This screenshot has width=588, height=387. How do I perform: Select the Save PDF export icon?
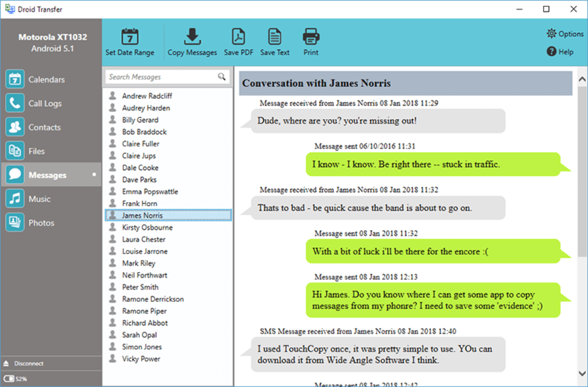click(238, 40)
